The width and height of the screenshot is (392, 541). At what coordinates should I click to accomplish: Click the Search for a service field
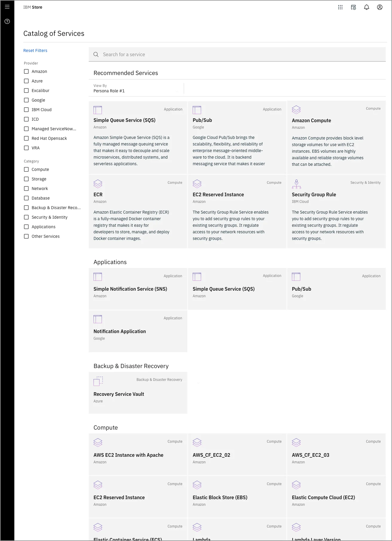click(x=237, y=54)
